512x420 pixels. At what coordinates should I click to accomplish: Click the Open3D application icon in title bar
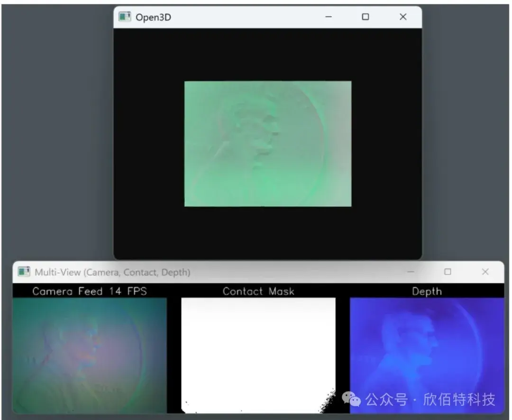pyautogui.click(x=125, y=17)
